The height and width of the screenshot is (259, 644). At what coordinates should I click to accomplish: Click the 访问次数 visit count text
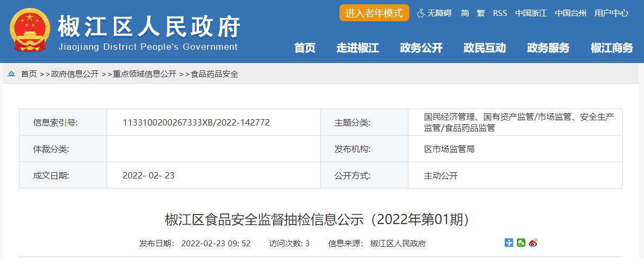(289, 244)
